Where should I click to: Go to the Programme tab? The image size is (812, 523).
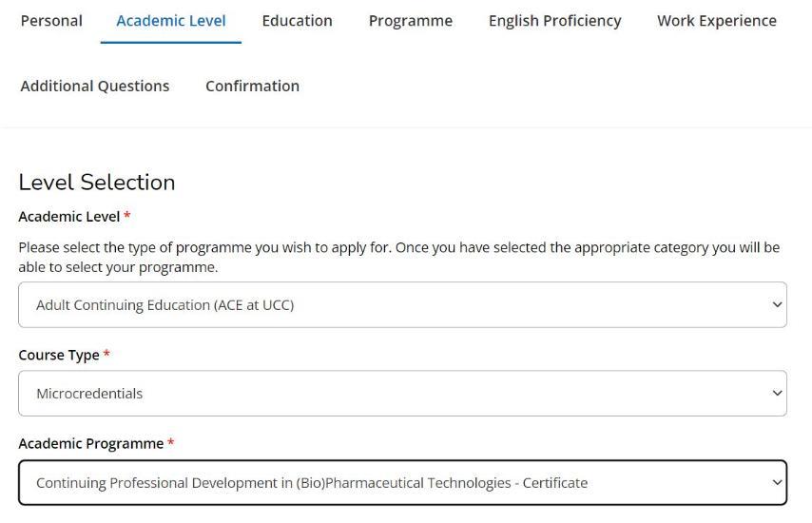click(x=410, y=21)
